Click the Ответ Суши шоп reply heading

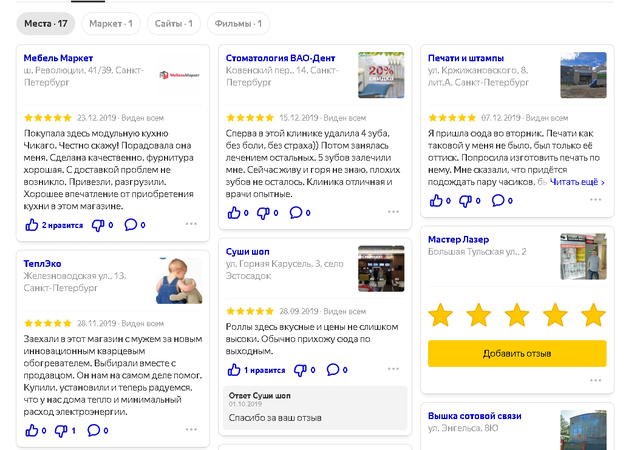260,395
